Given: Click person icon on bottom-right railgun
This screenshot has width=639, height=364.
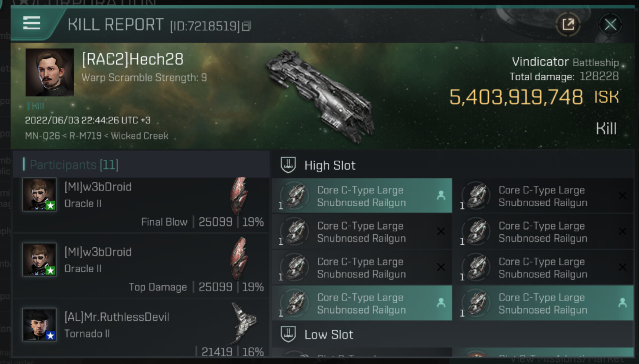Looking at the screenshot, I should (622, 303).
